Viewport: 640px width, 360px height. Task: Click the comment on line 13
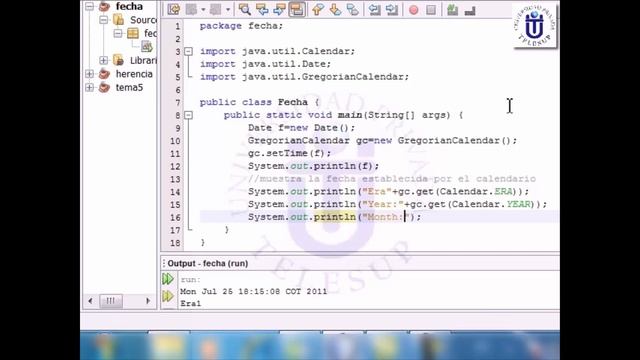click(392, 179)
